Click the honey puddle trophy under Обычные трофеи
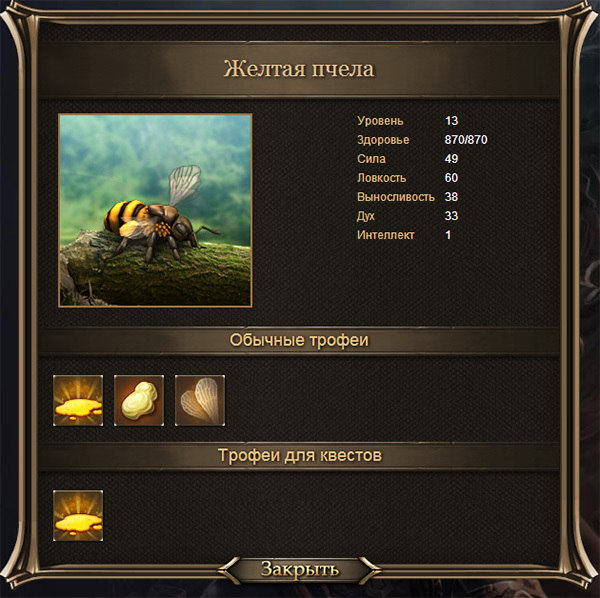Viewport: 600px width, 598px height. pyautogui.click(x=78, y=400)
